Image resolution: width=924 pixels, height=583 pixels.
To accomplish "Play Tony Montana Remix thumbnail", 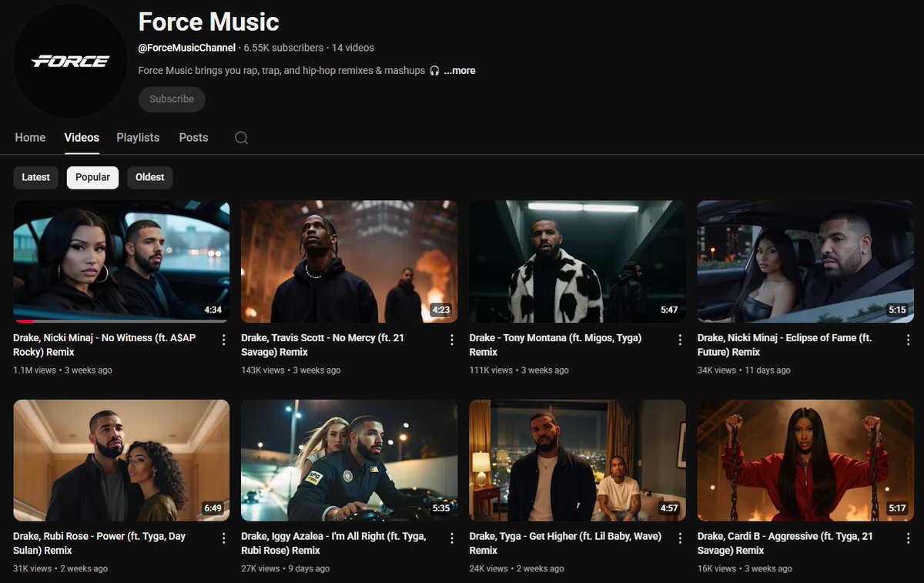I will pyautogui.click(x=577, y=262).
